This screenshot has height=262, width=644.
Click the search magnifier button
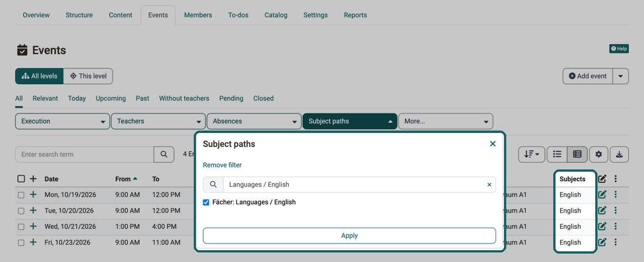(x=164, y=154)
